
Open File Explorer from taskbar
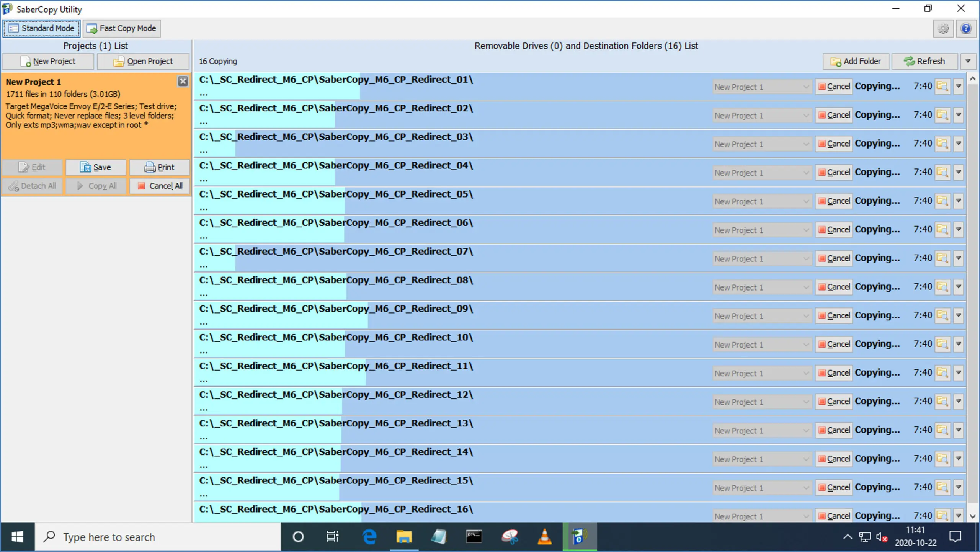404,537
